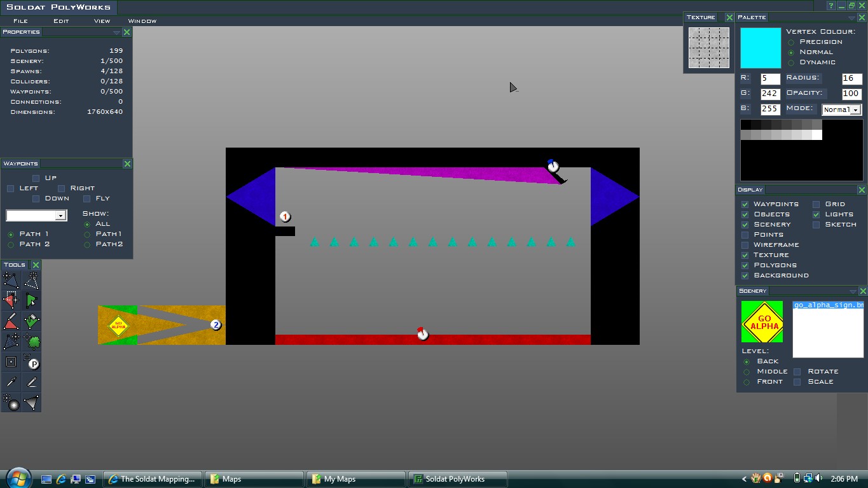868x488 pixels.
Task: Open the View menu
Action: coord(102,21)
